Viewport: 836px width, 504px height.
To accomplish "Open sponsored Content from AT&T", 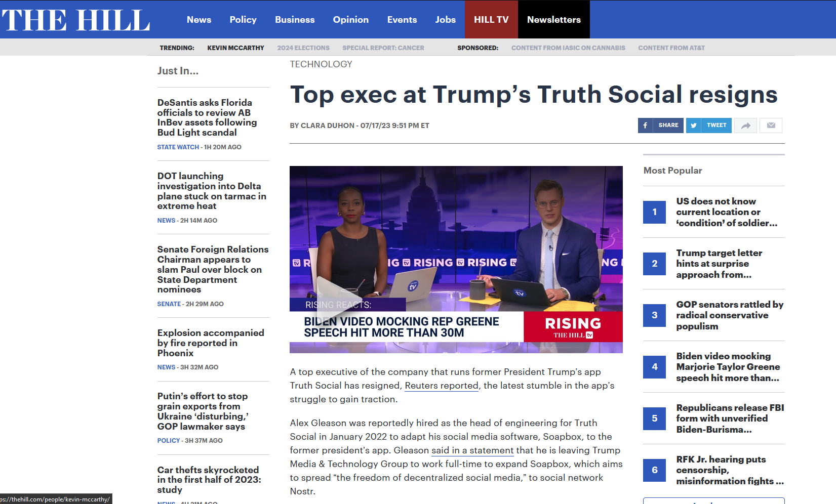I will 671,48.
